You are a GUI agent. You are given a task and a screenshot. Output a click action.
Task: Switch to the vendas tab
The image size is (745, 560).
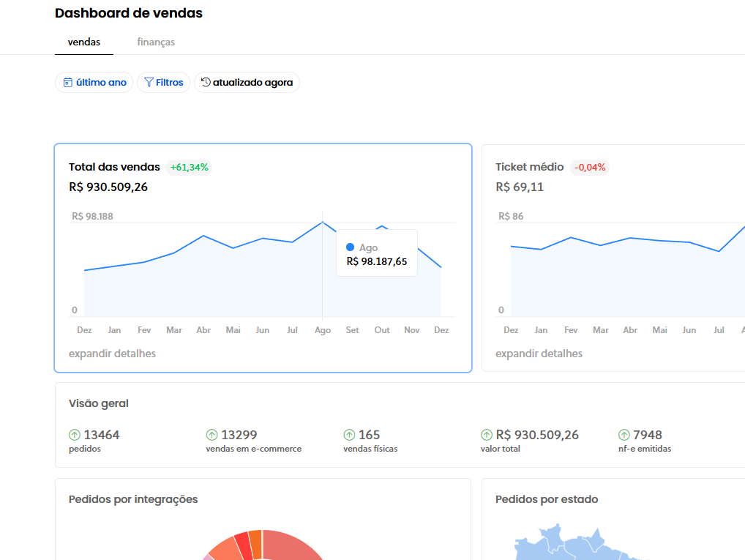(x=84, y=42)
